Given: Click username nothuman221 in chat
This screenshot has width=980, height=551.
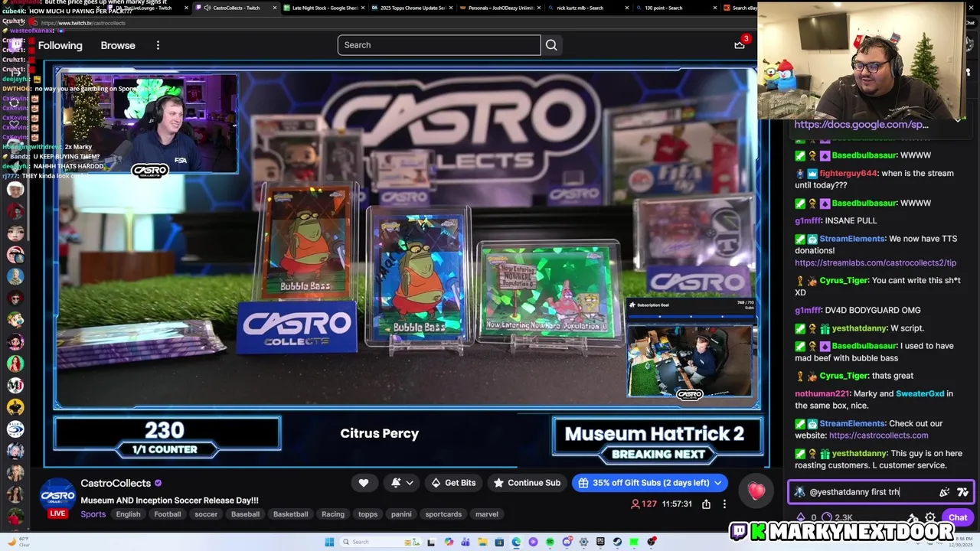Looking at the screenshot, I should coord(822,393).
